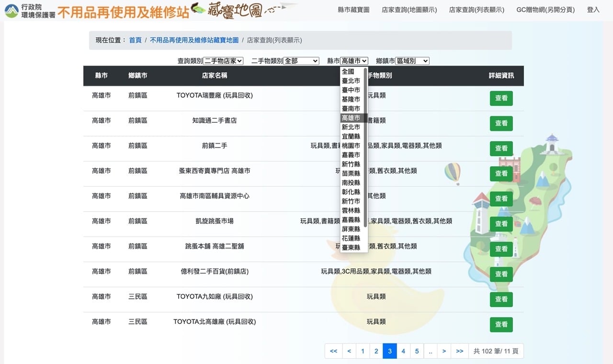Click 知識通二手書店 store name

tap(215, 121)
